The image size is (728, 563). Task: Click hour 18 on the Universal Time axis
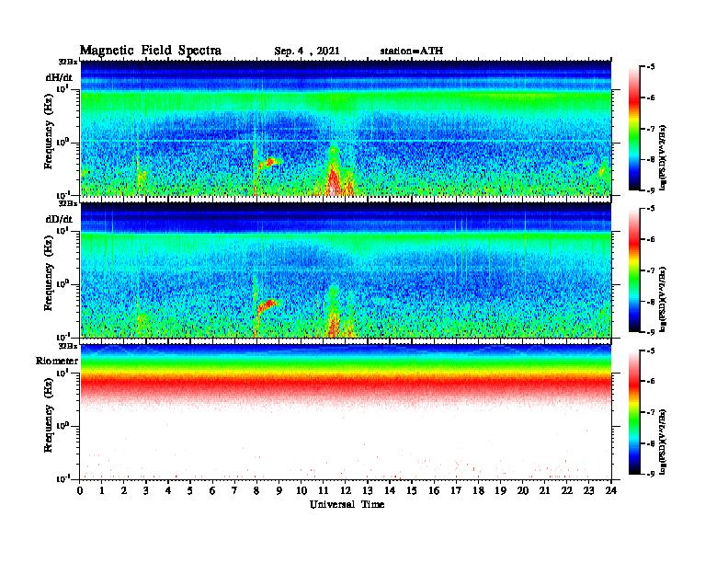tap(478, 491)
